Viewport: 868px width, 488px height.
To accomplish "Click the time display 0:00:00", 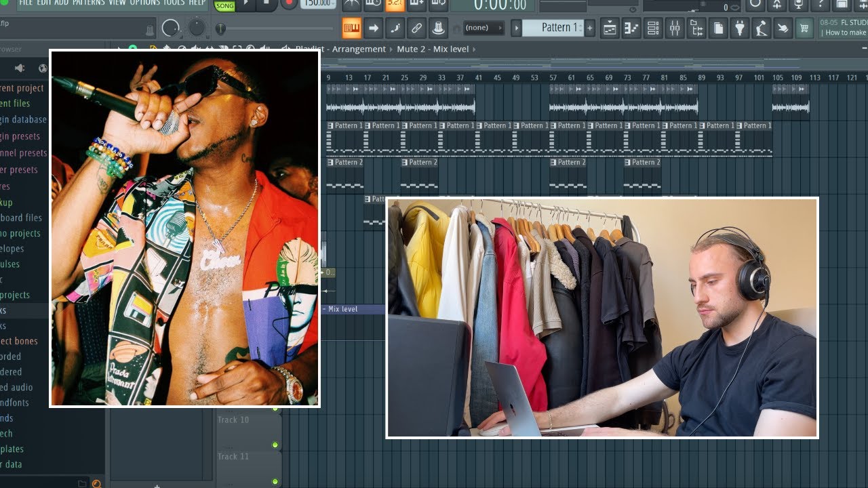I will [x=500, y=5].
